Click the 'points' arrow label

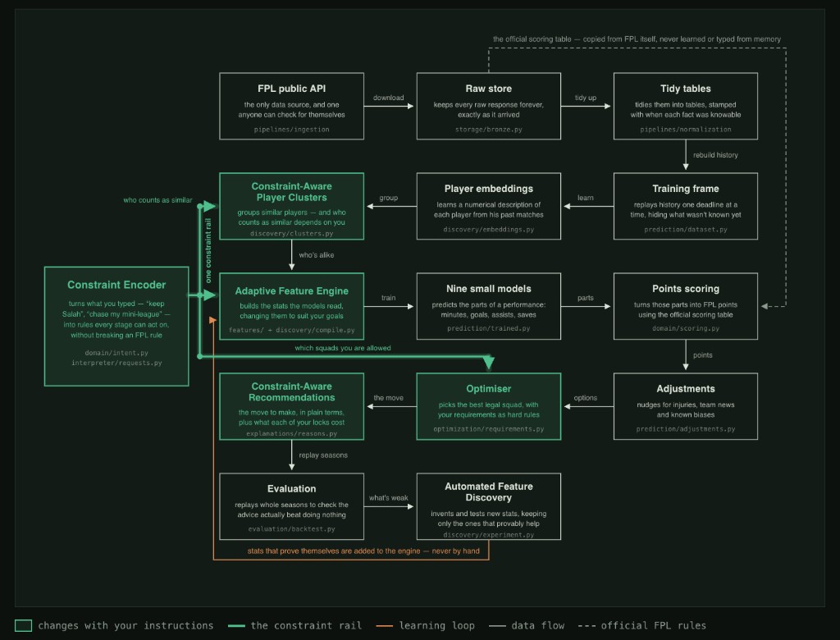tap(702, 354)
